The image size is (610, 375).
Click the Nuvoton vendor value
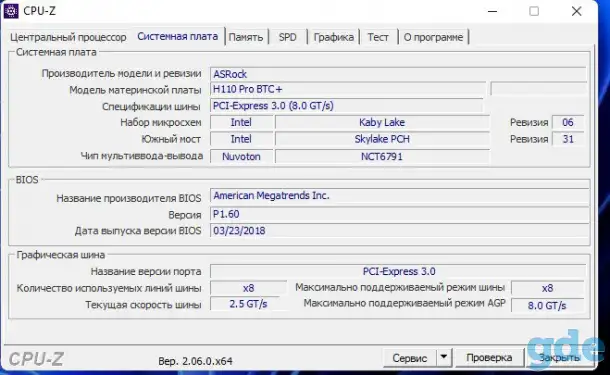tap(241, 156)
